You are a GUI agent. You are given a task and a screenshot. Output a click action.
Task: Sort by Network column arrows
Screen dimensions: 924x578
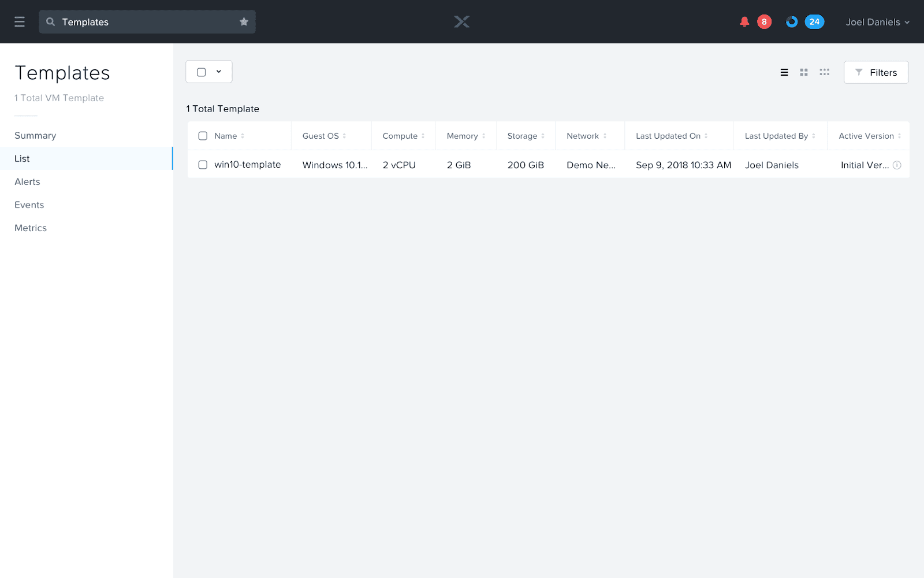[x=605, y=136]
